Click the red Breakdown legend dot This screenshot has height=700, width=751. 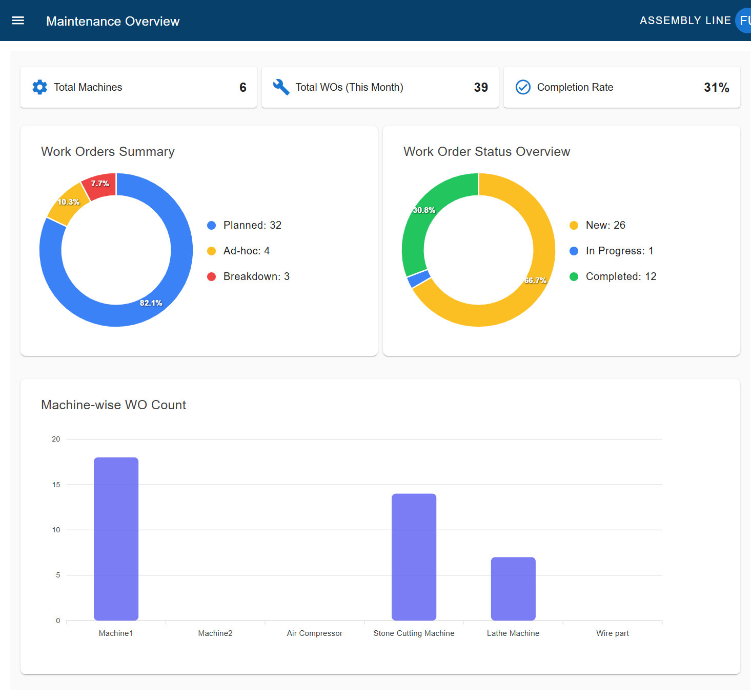pos(212,276)
